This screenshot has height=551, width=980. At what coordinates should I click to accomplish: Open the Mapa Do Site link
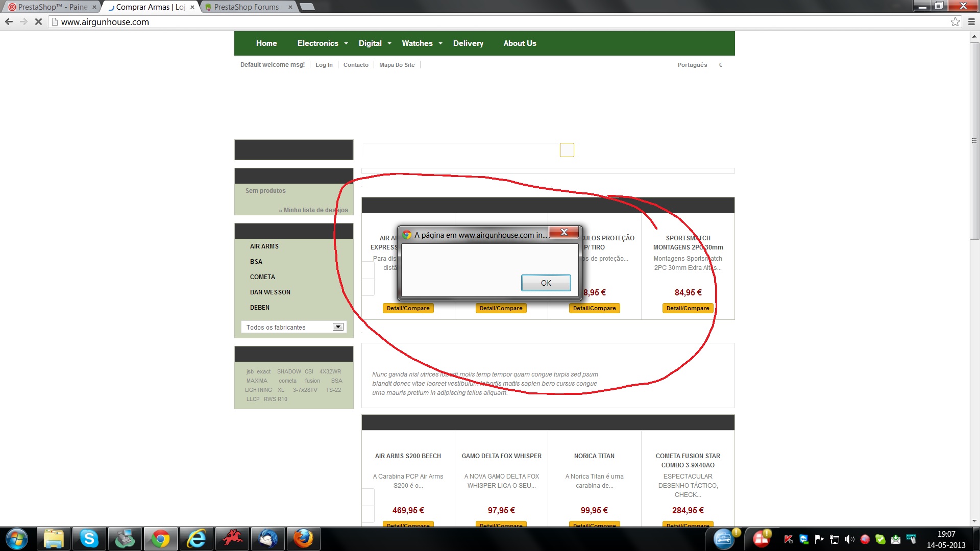(x=397, y=65)
